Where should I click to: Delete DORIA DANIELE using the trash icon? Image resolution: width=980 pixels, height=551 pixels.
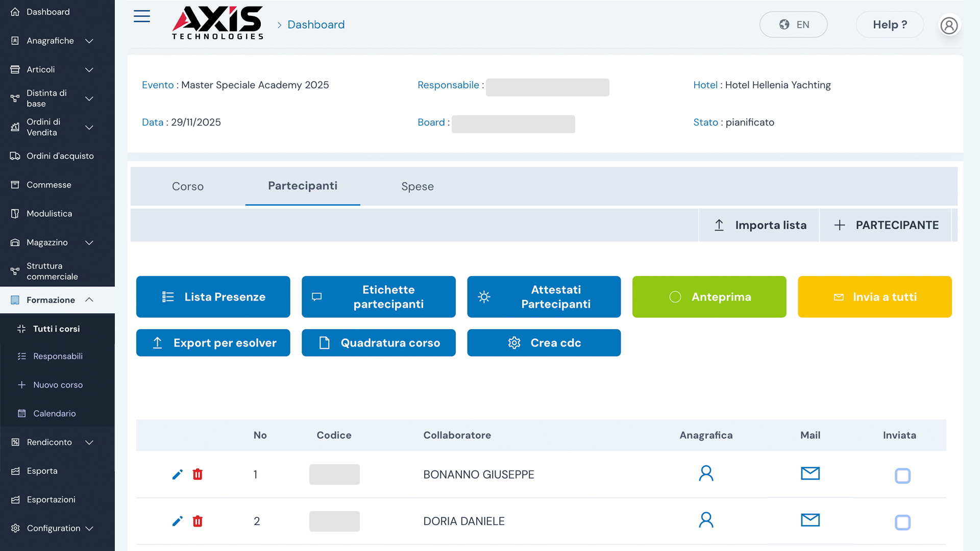click(x=198, y=521)
